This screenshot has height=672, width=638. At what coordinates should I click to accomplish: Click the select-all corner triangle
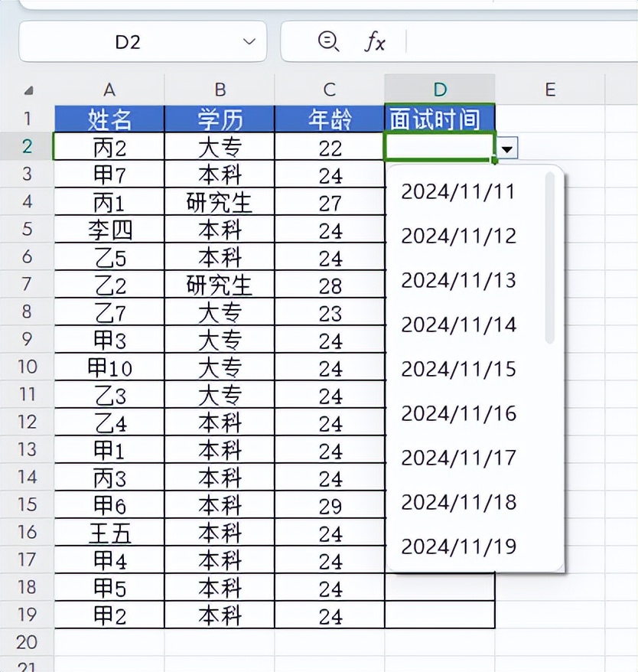click(x=28, y=90)
